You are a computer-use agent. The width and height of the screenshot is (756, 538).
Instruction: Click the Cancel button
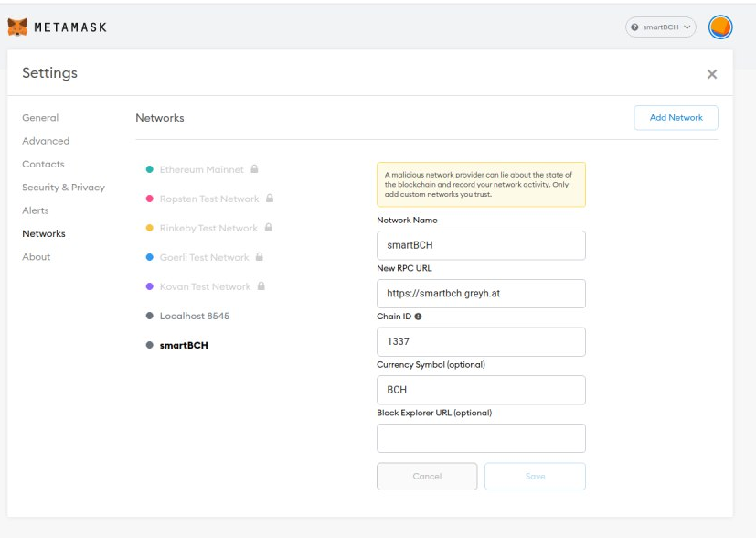427,476
